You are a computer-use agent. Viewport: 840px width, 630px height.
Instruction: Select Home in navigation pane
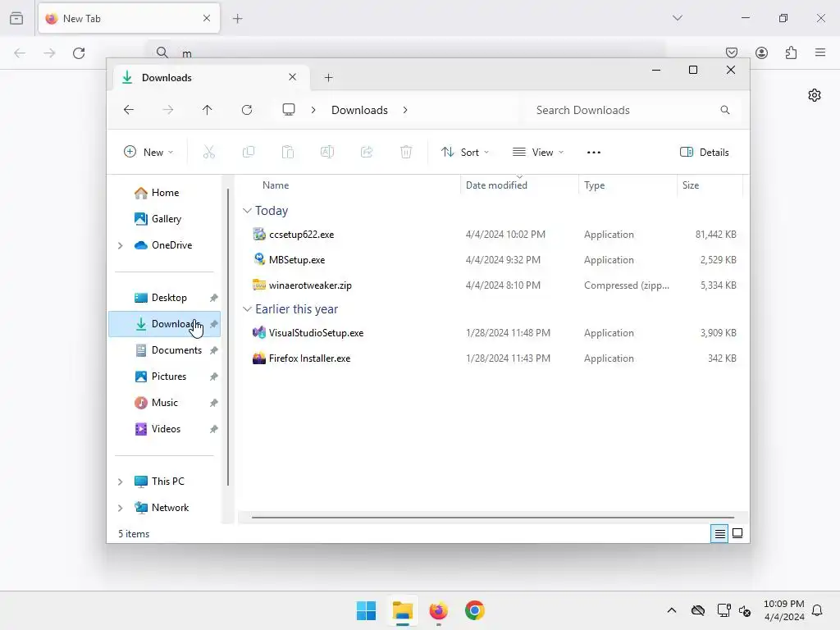pyautogui.click(x=164, y=193)
